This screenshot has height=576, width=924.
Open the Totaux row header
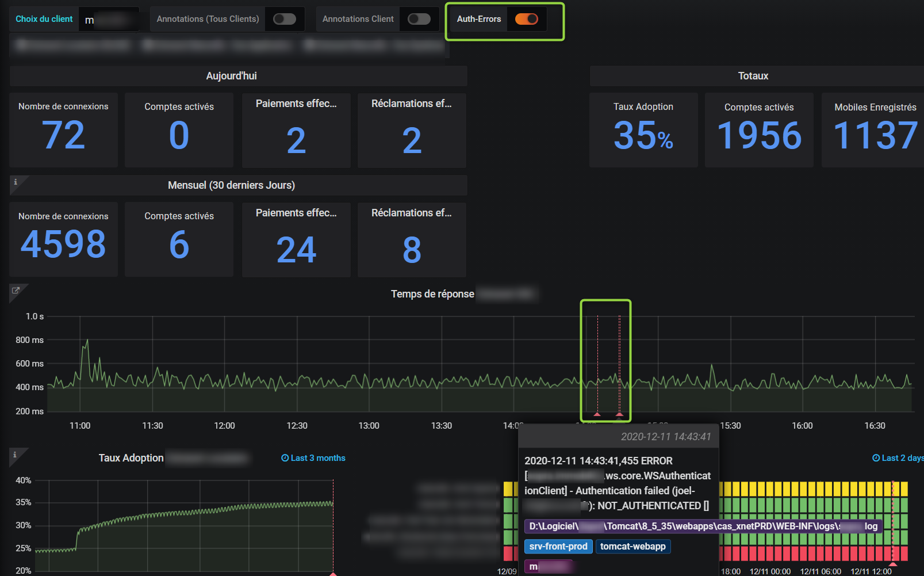(757, 76)
